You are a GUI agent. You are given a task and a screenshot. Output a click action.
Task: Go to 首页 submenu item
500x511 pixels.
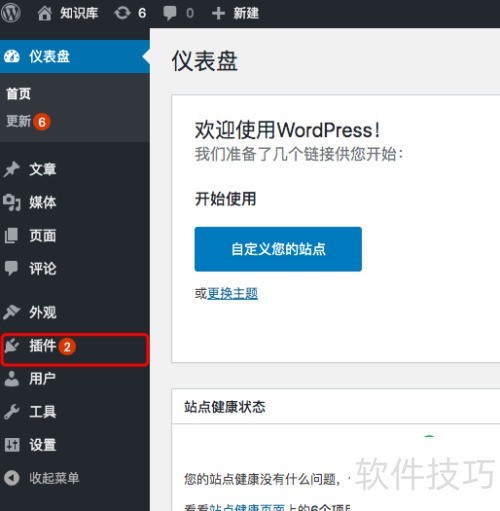click(19, 94)
